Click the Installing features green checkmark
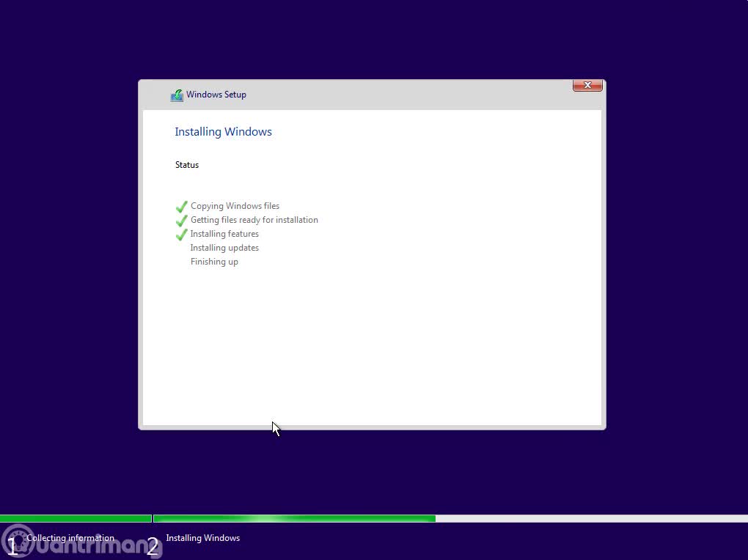Image resolution: width=748 pixels, height=560 pixels. pyautogui.click(x=182, y=235)
